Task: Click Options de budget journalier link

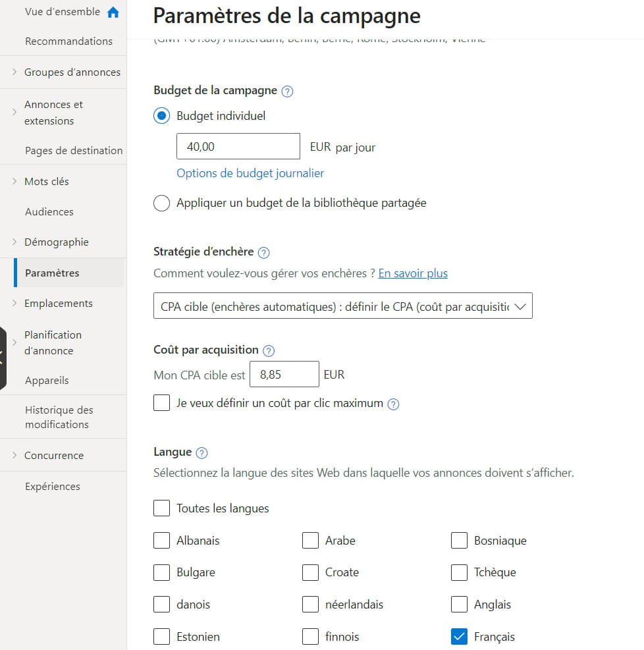Action: [250, 173]
